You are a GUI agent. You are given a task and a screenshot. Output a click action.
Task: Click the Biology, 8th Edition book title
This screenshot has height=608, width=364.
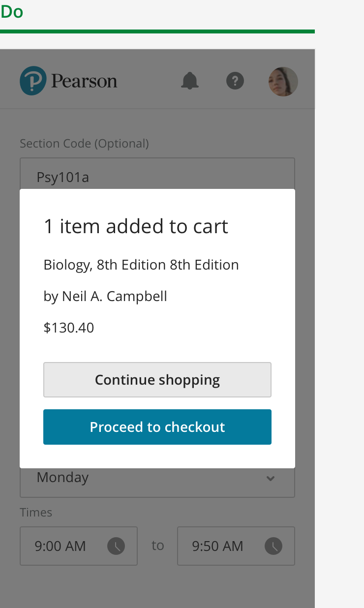pyautogui.click(x=141, y=265)
